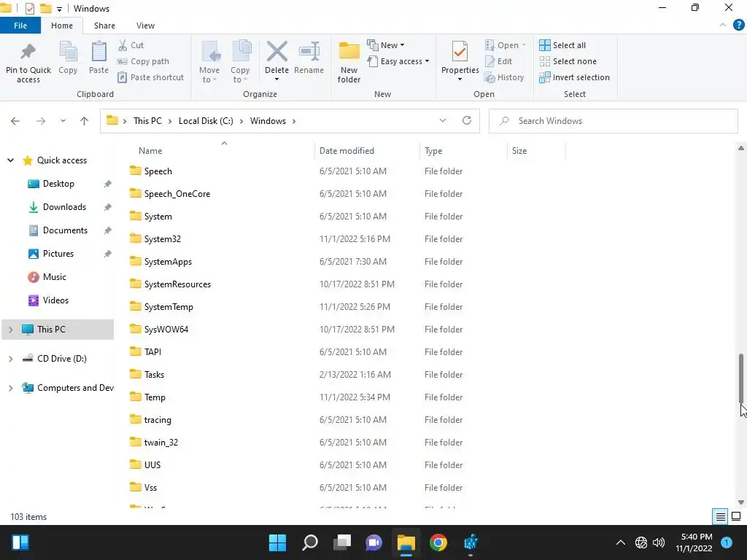747x560 pixels.
Task: Select Pictures in navigation pane
Action: click(58, 254)
